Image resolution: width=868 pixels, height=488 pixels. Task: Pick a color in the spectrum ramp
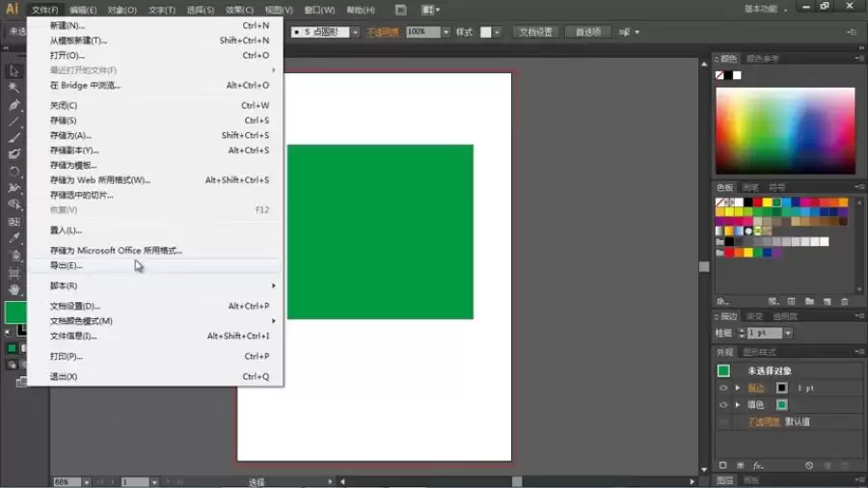(785, 130)
